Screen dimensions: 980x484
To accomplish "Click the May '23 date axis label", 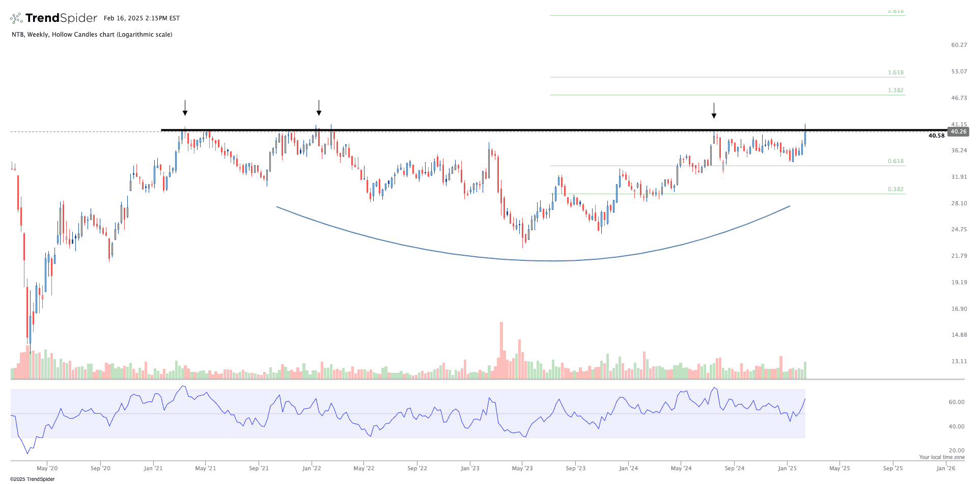I will [x=522, y=468].
